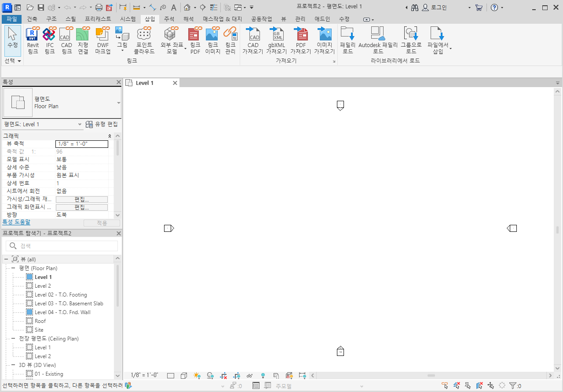The height and width of the screenshot is (392, 563).
Task: Close the 프로젝트 탐색기 panel
Action: tap(118, 233)
